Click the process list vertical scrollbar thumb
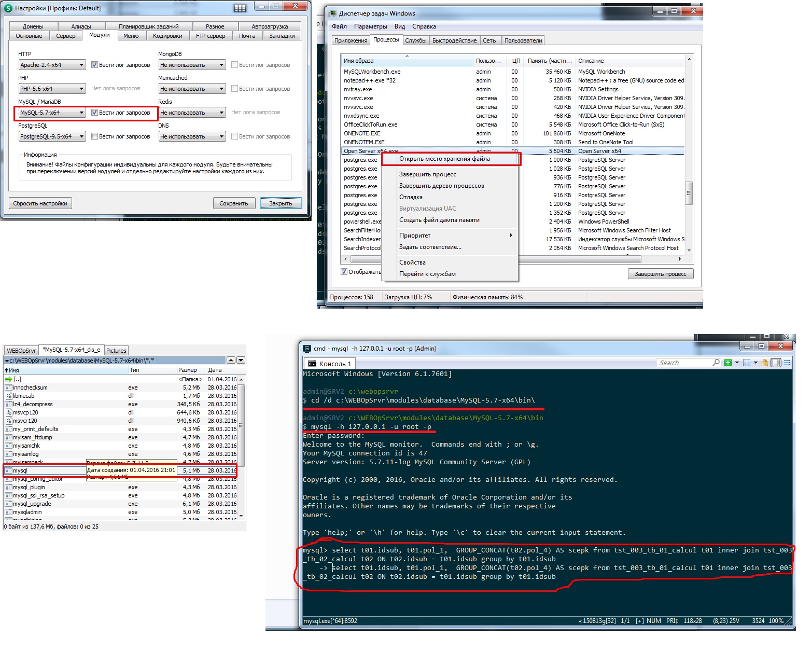812x665 pixels. tap(689, 192)
